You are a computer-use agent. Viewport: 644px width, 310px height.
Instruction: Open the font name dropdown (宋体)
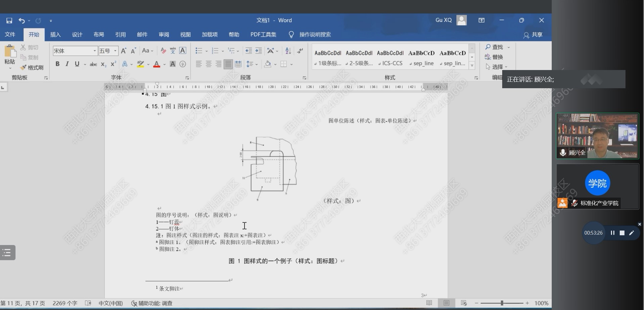coord(94,51)
